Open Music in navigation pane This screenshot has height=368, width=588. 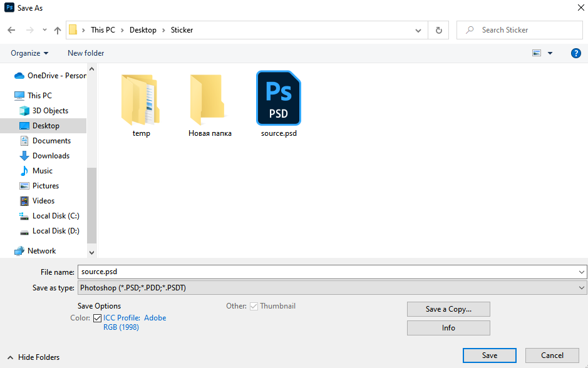[x=36, y=170]
